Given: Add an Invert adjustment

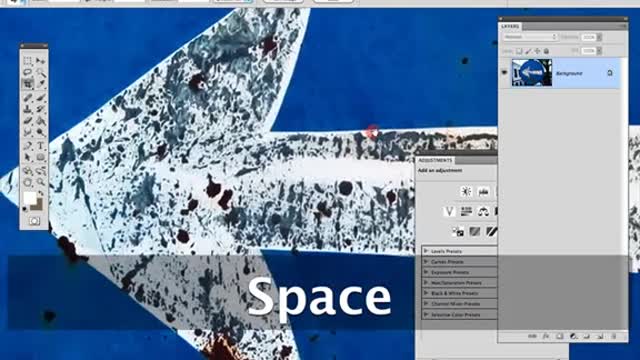Looking at the screenshot, I should pyautogui.click(x=458, y=232).
